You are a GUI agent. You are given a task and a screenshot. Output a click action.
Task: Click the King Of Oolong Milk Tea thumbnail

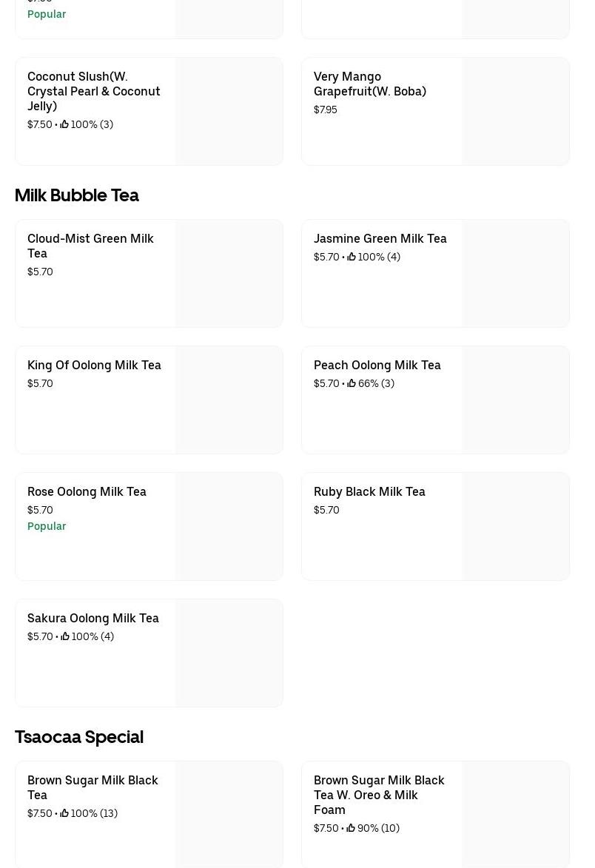click(229, 400)
